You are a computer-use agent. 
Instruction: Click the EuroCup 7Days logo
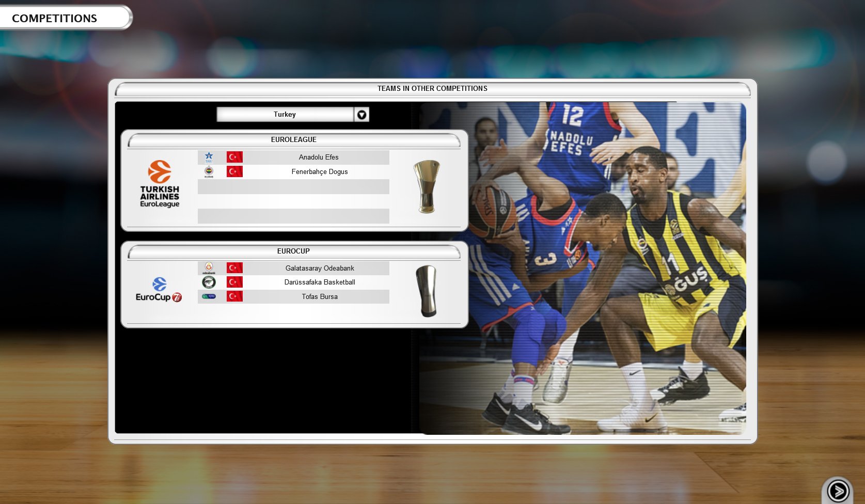click(x=159, y=290)
